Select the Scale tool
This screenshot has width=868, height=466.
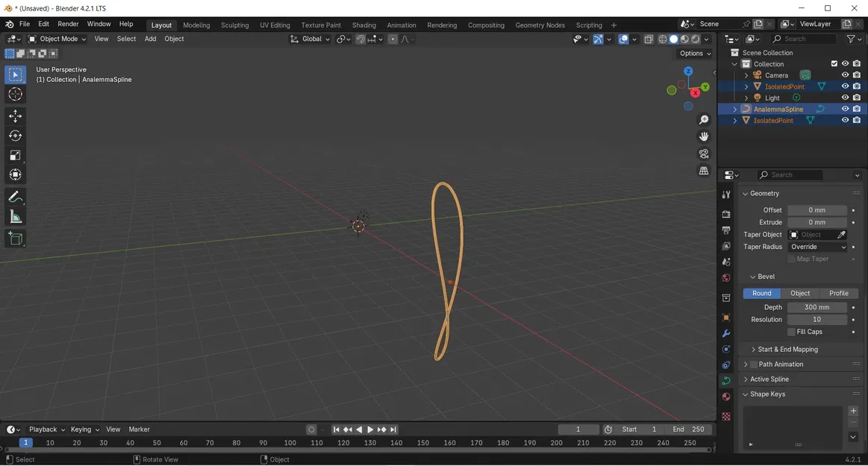click(16, 155)
